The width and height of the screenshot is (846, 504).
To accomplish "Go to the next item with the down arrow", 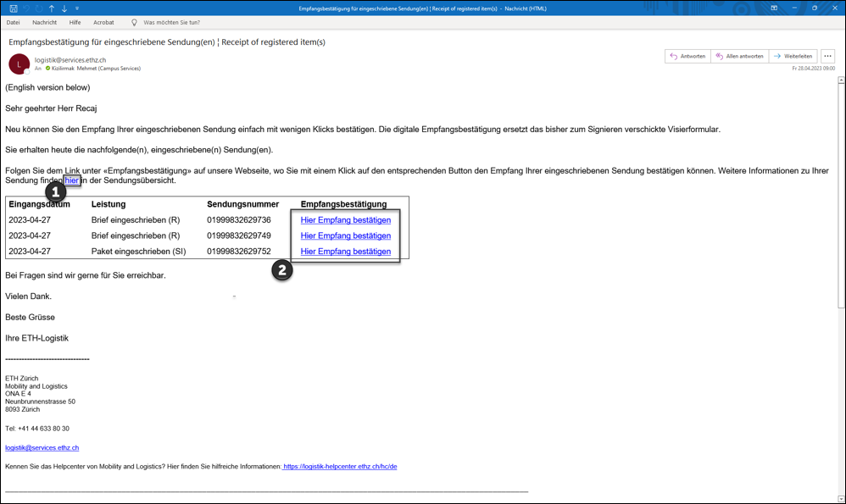I will click(x=64, y=8).
